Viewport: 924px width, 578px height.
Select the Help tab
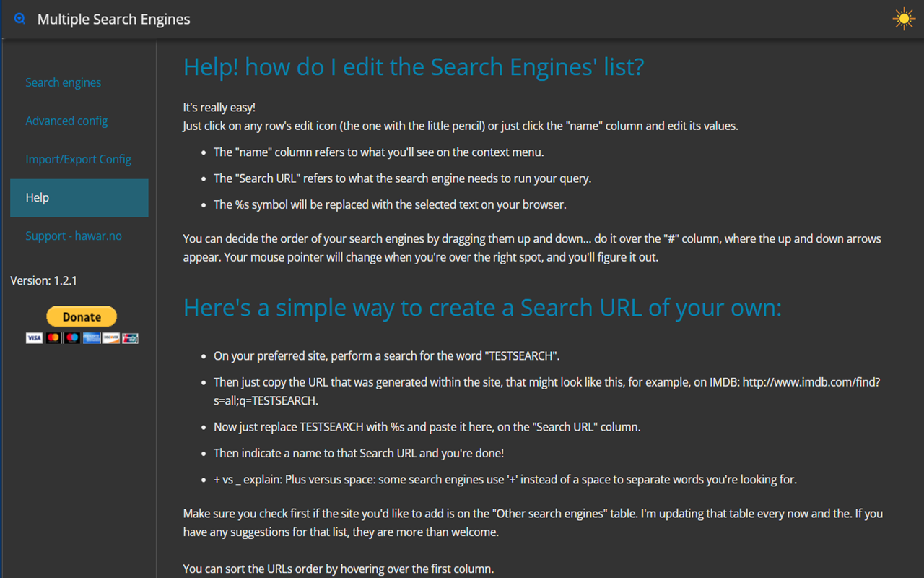[x=37, y=197]
